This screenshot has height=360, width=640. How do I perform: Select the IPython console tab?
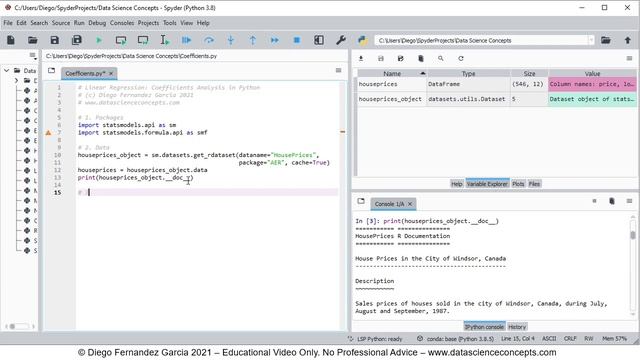(x=484, y=327)
